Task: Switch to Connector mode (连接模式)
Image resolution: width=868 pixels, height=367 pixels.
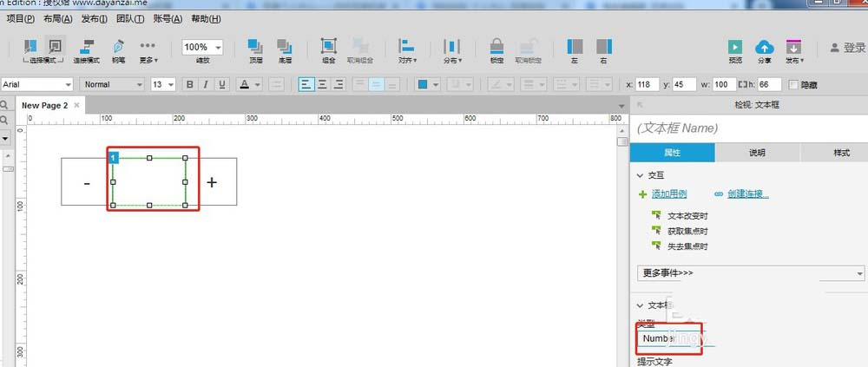Action: pos(86,47)
